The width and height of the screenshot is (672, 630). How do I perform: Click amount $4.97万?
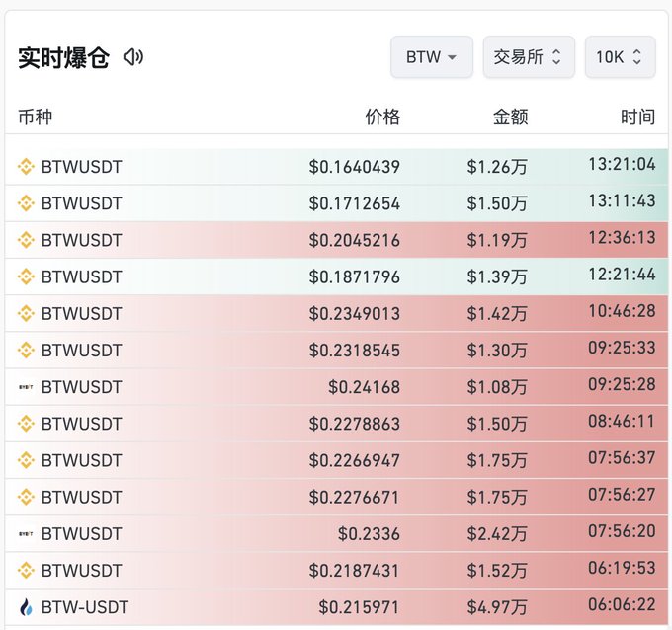497,607
